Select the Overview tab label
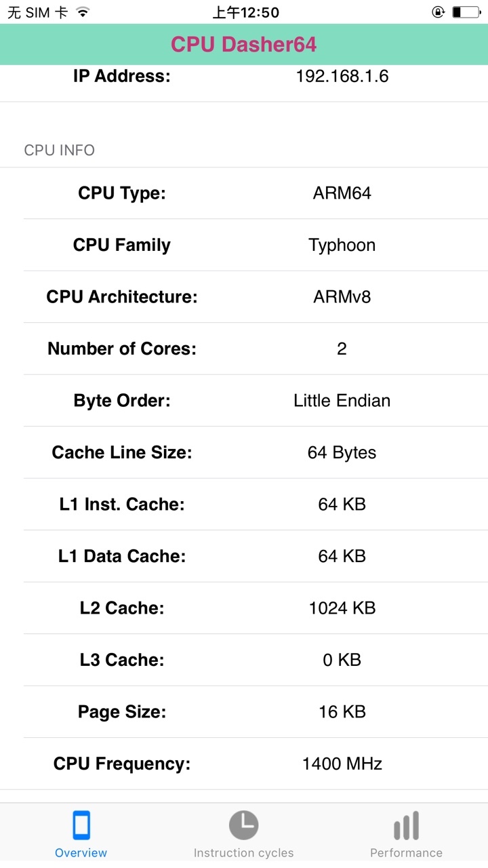 81,853
